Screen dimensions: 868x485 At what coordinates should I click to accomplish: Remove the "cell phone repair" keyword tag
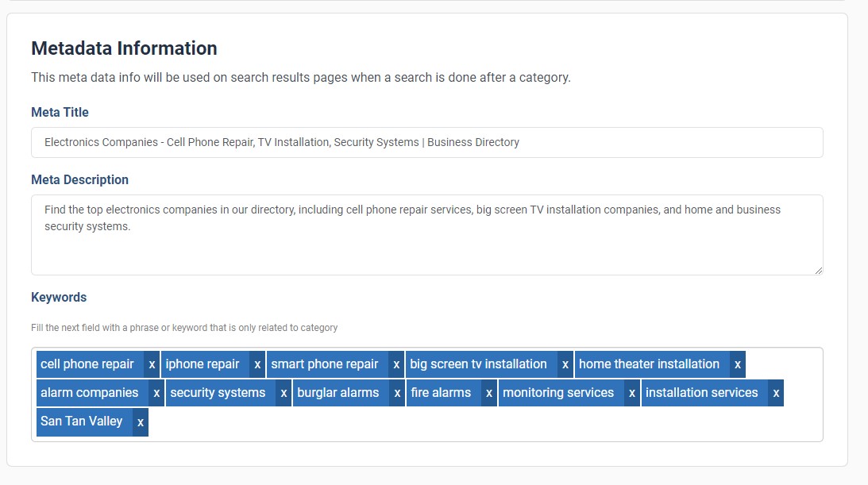click(x=151, y=364)
